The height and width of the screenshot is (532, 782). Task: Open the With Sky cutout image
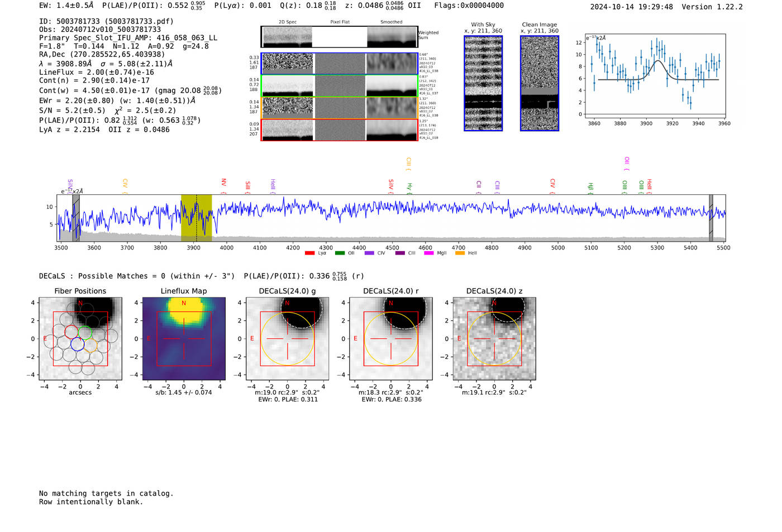click(x=483, y=83)
